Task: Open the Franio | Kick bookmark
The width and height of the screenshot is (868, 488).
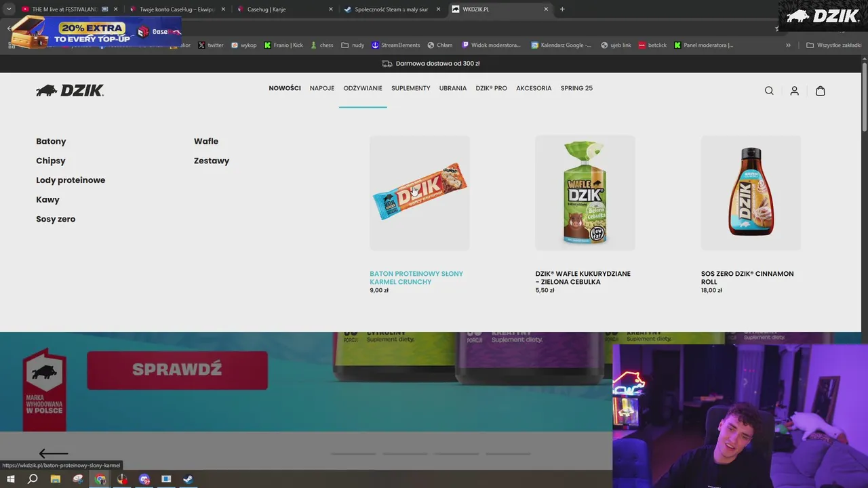Action: click(x=283, y=45)
